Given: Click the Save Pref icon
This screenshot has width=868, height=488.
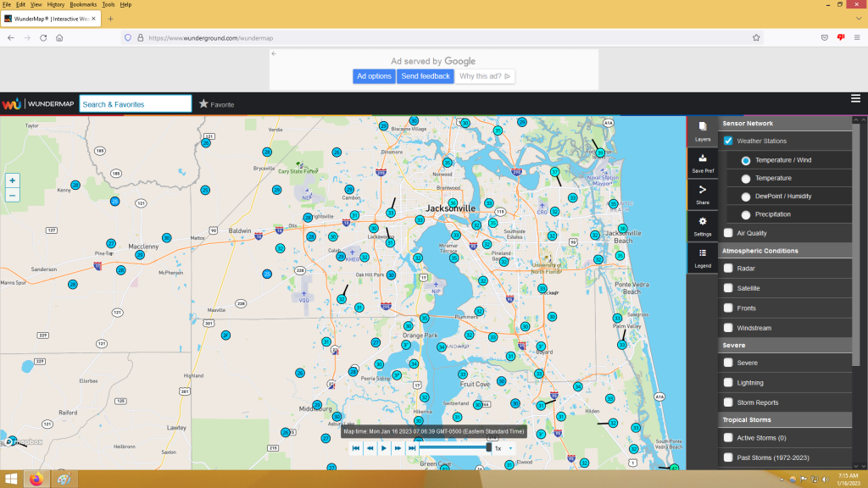Looking at the screenshot, I should 703,164.
